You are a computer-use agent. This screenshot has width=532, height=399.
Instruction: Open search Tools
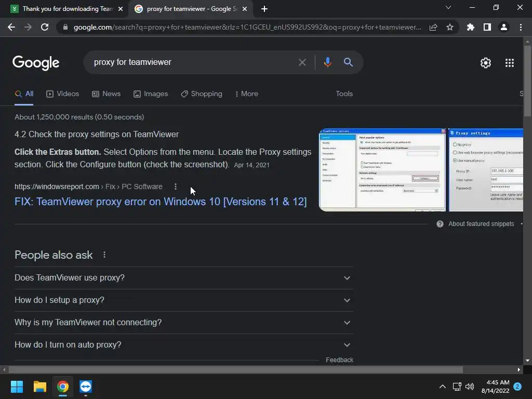pos(344,94)
